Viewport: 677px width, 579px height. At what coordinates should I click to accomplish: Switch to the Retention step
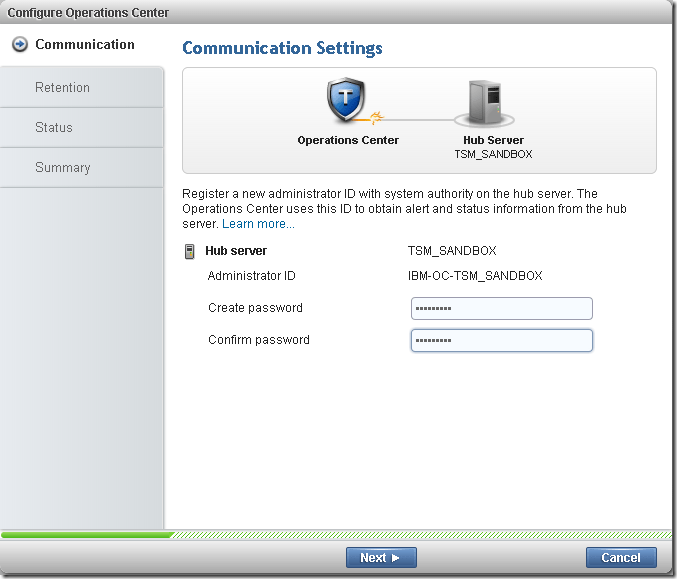pos(62,88)
